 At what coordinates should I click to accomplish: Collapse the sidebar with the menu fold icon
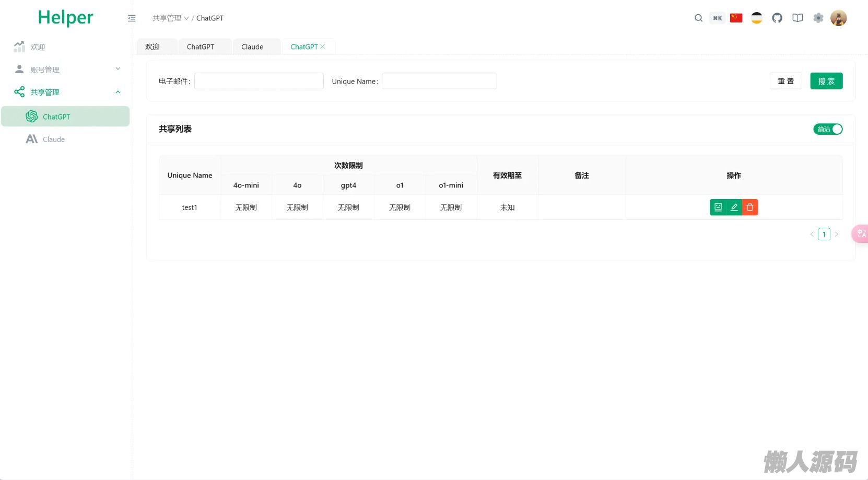click(132, 18)
